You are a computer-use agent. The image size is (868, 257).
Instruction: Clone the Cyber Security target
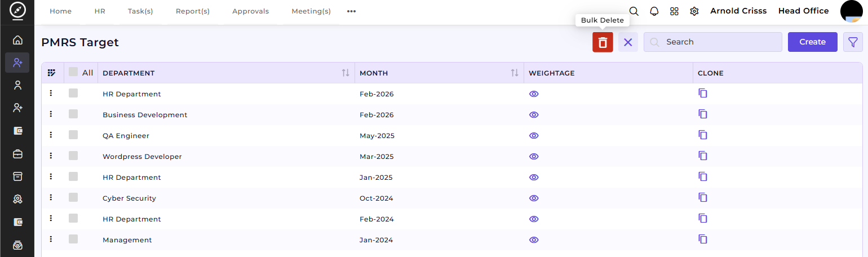click(703, 197)
